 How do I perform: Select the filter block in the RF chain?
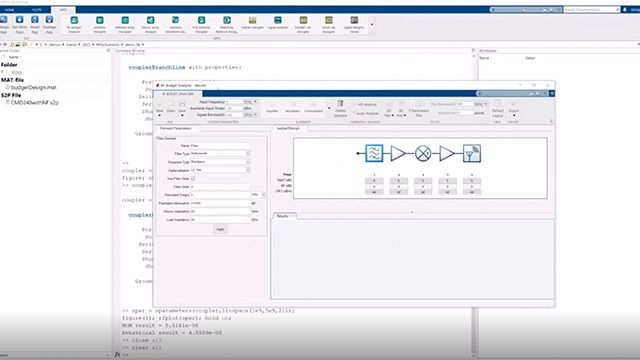pos(374,153)
